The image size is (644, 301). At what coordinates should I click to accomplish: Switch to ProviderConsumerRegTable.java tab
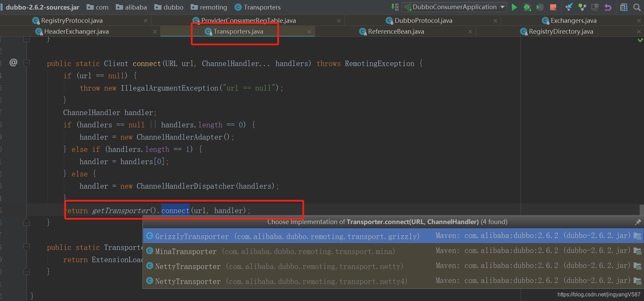tap(248, 20)
